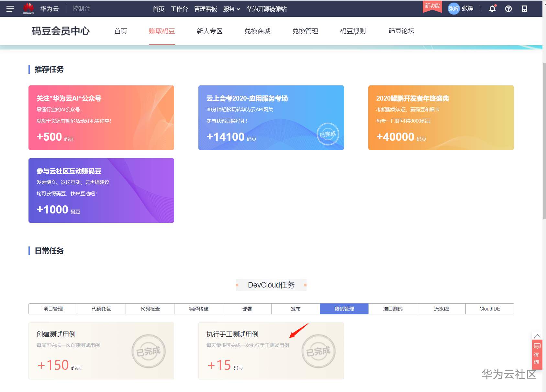
Task: Open the 云上会考2020-应用服务考场 task card
Action: pos(271,118)
